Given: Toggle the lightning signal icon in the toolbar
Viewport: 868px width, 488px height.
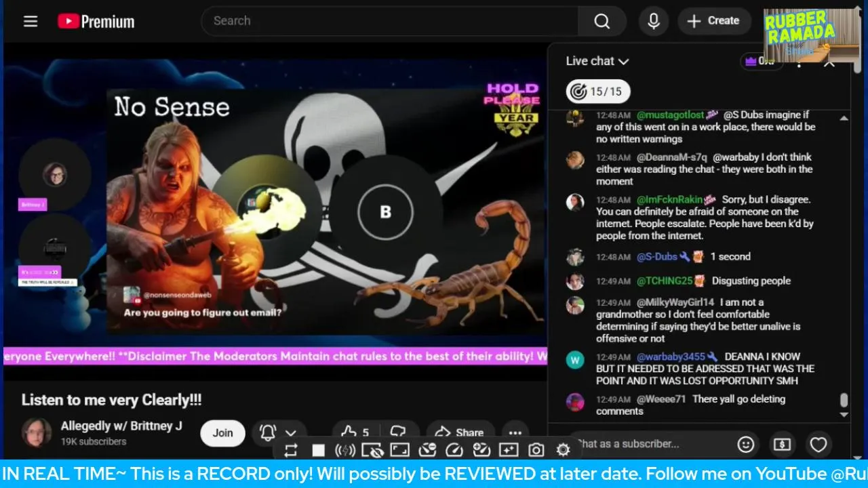Looking at the screenshot, I should [x=345, y=450].
